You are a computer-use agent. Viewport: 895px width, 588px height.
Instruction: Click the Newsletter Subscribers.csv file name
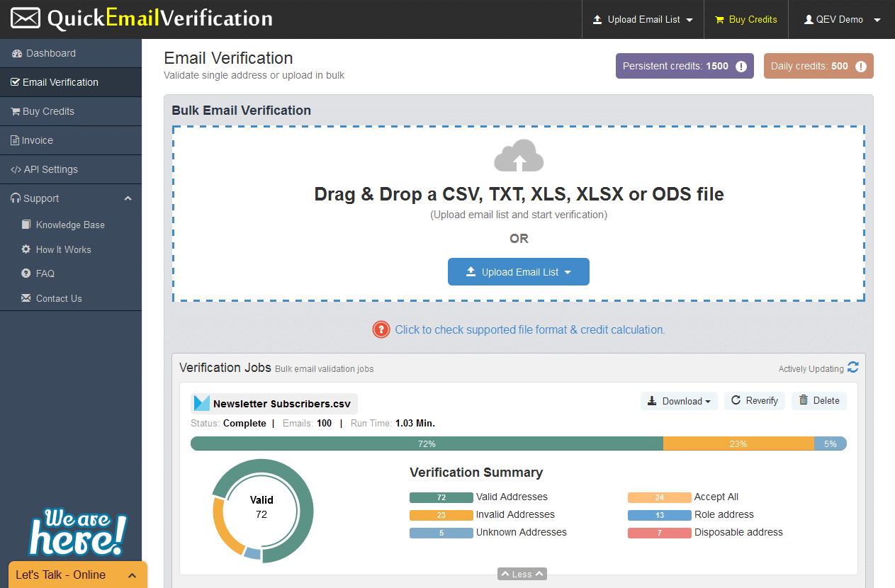coord(282,404)
